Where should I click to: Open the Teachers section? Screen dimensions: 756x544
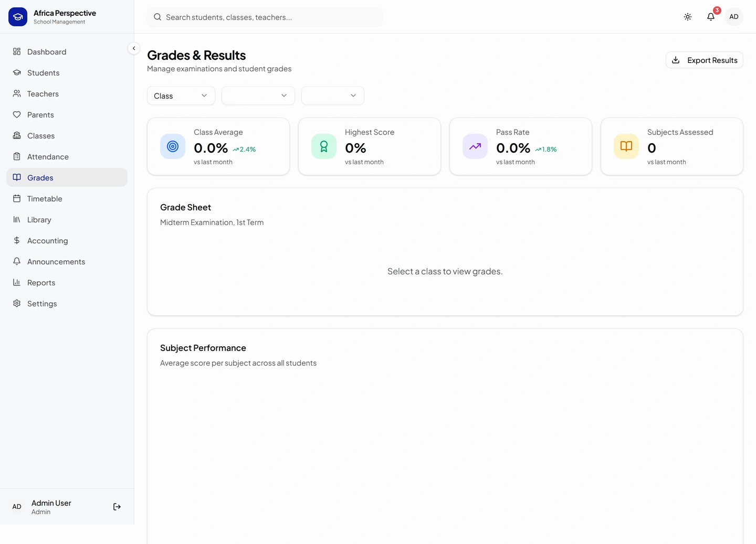[x=67, y=93]
